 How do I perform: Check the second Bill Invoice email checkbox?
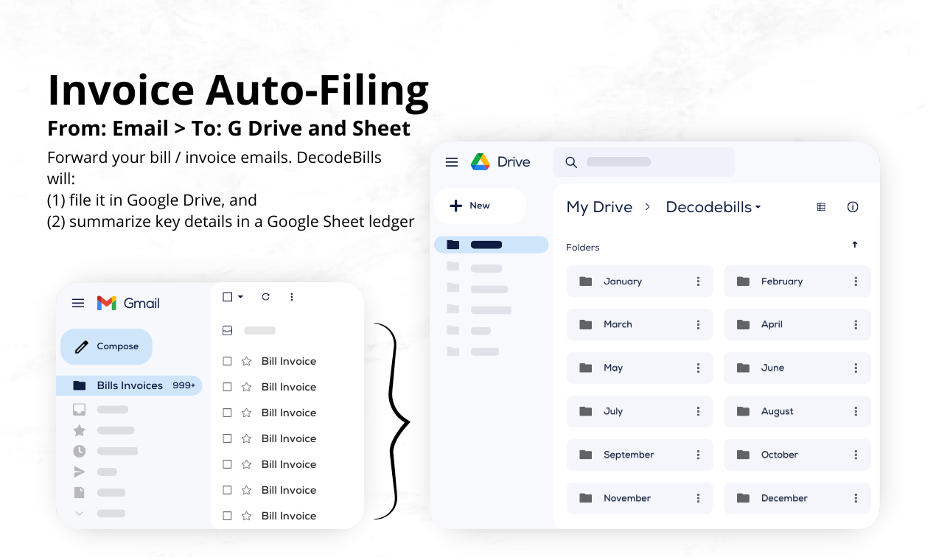227,387
